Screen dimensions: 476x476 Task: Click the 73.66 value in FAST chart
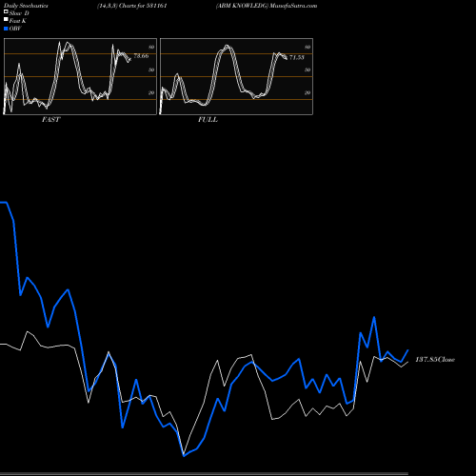pyautogui.click(x=141, y=56)
